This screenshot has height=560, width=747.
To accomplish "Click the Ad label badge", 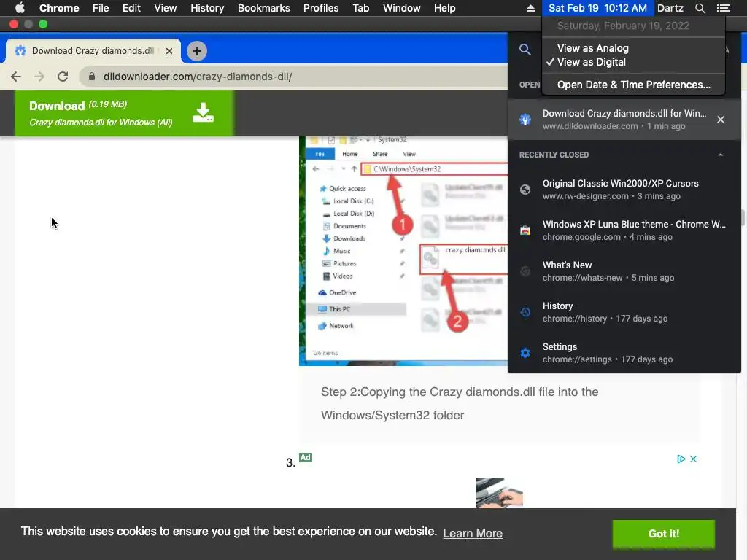I will (306, 457).
